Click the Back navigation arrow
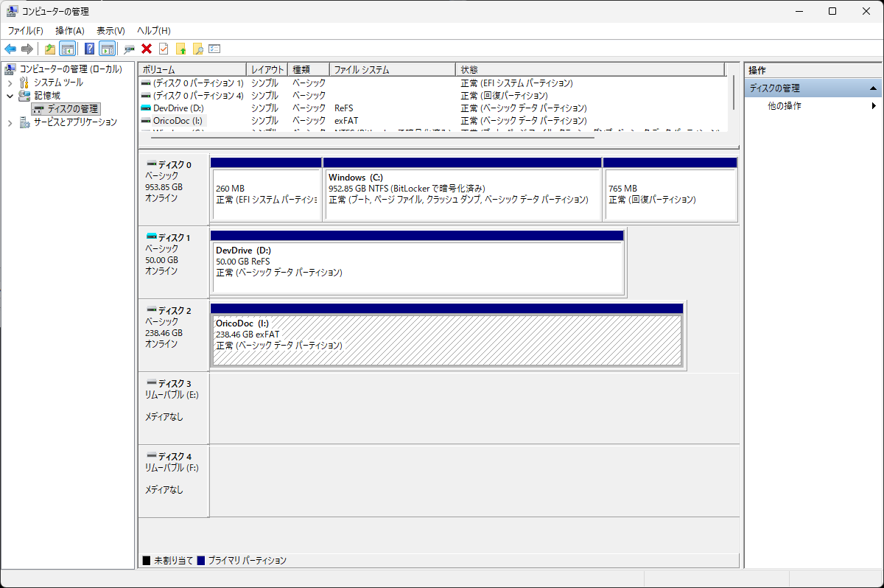The height and width of the screenshot is (588, 884). 10,49
